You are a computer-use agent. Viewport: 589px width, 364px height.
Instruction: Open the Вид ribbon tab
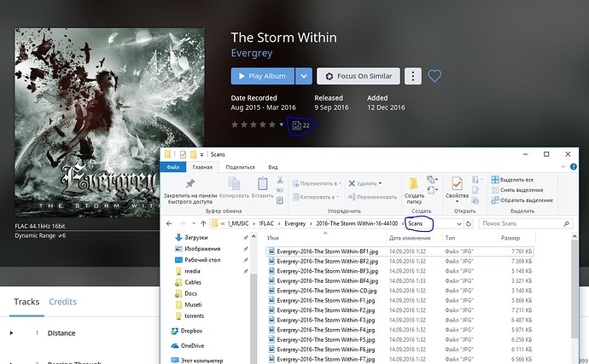tap(273, 167)
